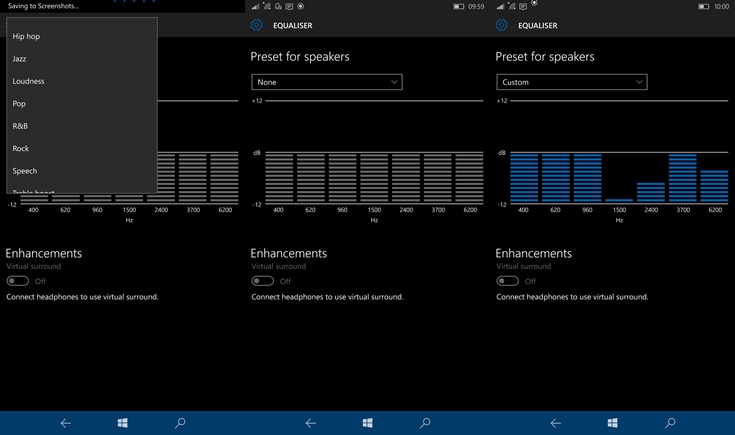The width and height of the screenshot is (735, 435).
Task: Tap the Enhancements heading on the None preset screen
Action: (289, 254)
